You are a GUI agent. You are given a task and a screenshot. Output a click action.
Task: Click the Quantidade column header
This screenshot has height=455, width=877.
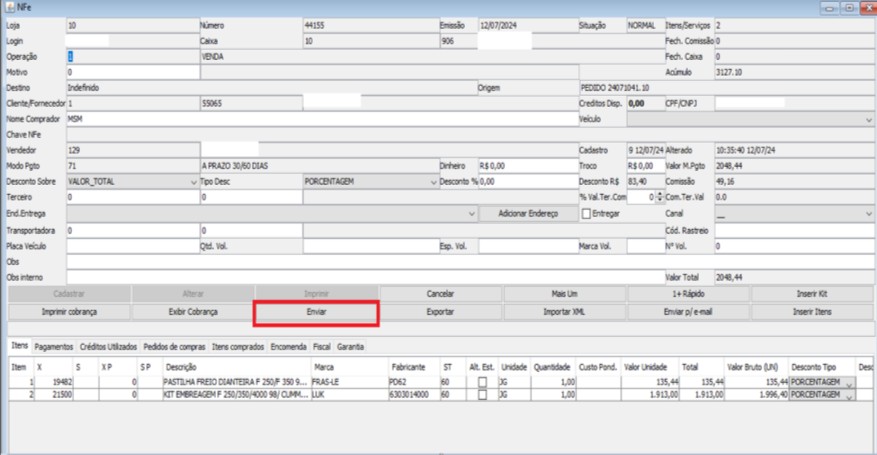(x=552, y=367)
